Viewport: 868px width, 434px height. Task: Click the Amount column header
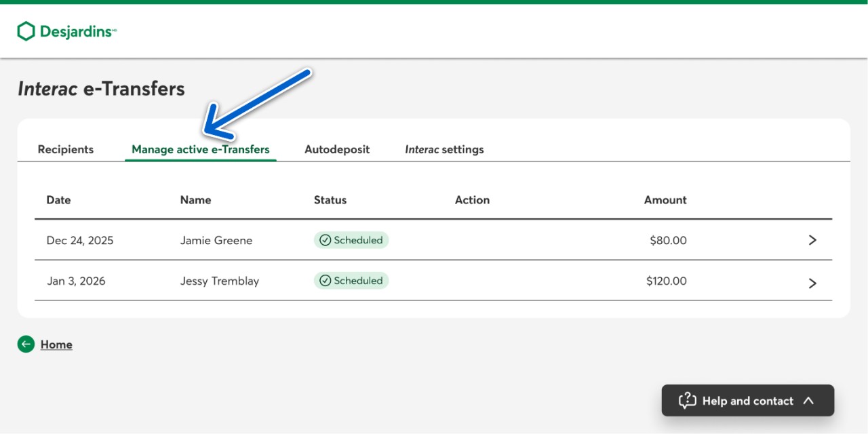coord(665,200)
